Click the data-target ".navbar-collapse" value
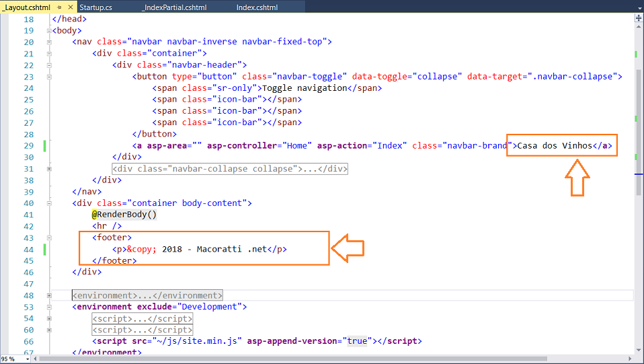The width and height of the screenshot is (644, 364). [x=573, y=77]
